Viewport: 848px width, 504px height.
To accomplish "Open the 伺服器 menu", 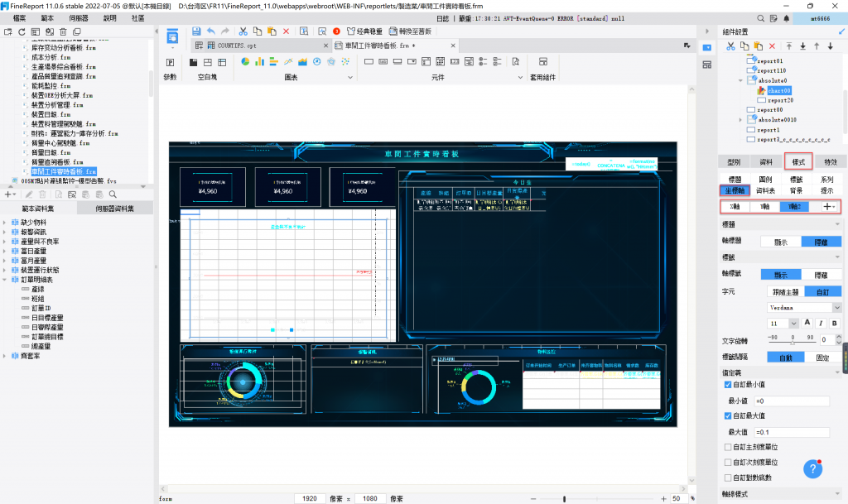I will tap(79, 18).
